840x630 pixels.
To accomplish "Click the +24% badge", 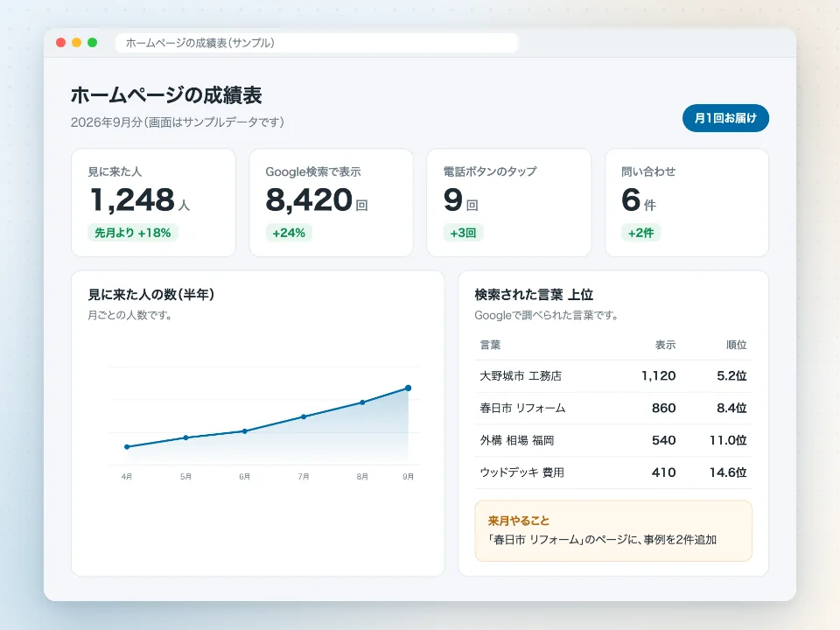I will tap(289, 233).
